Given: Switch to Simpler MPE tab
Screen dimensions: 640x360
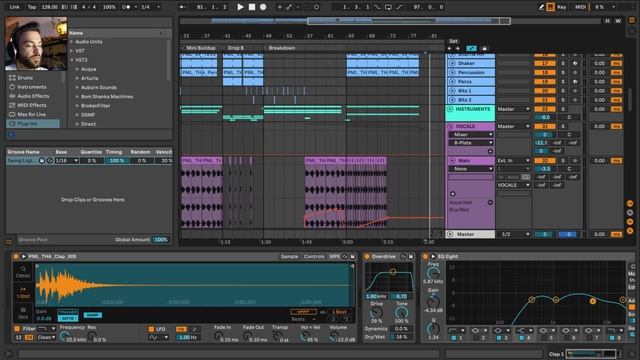Looking at the screenshot, I should pos(334,256).
